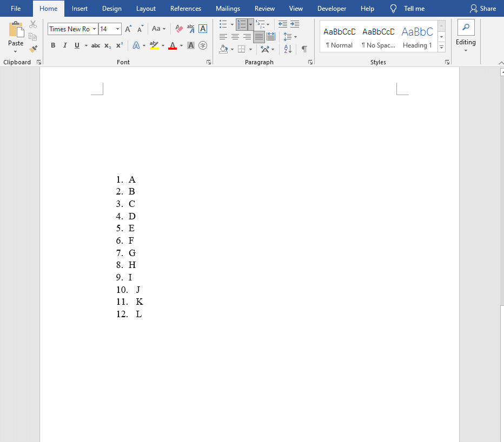Screen dimensions: 504x442
Task: Open the font name dropdown
Action: [95, 29]
